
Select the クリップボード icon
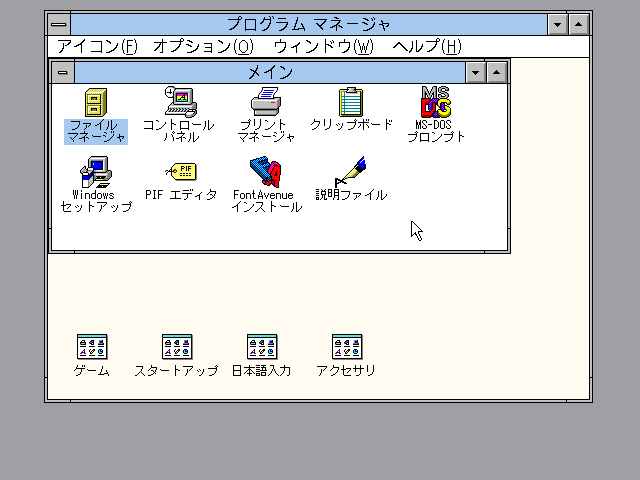(x=351, y=102)
